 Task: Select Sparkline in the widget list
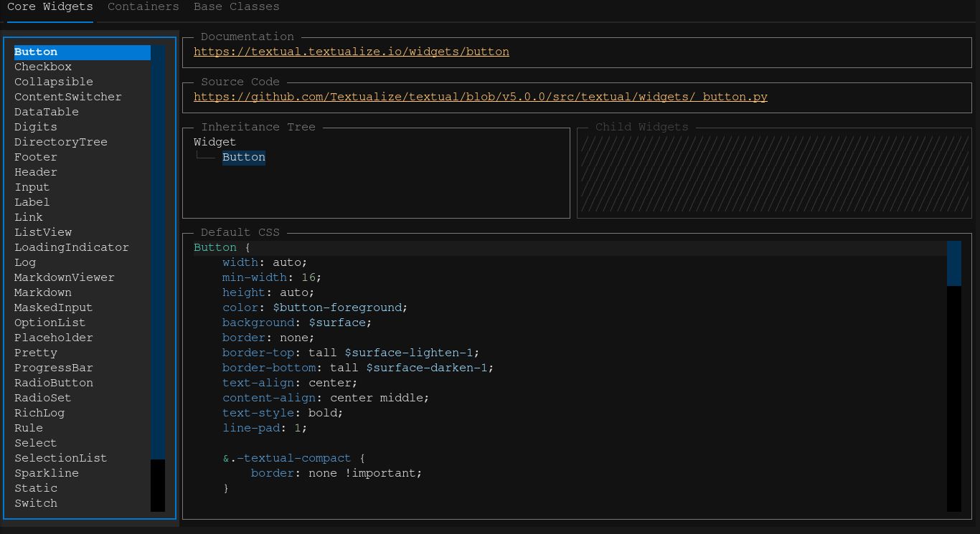point(47,472)
